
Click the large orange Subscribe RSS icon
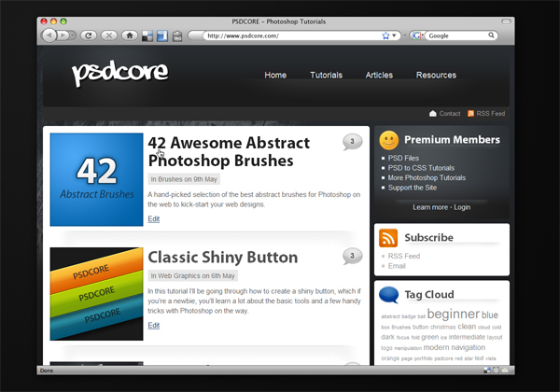click(388, 238)
